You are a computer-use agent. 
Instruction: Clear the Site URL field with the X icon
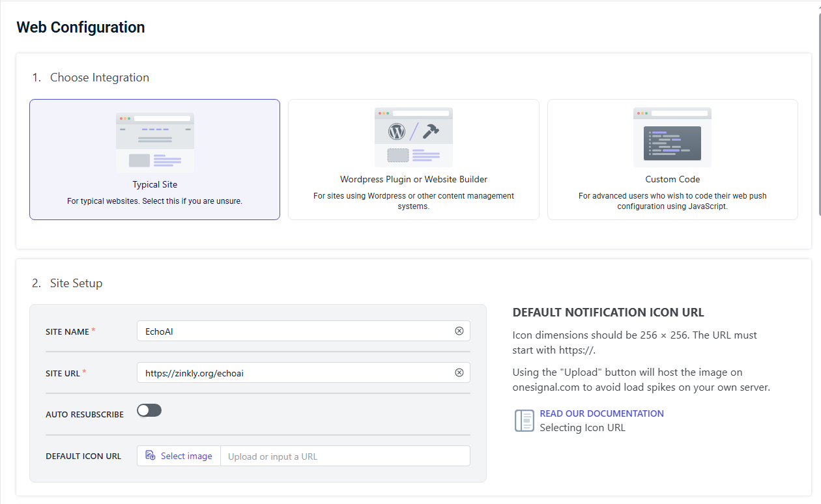[x=459, y=372]
